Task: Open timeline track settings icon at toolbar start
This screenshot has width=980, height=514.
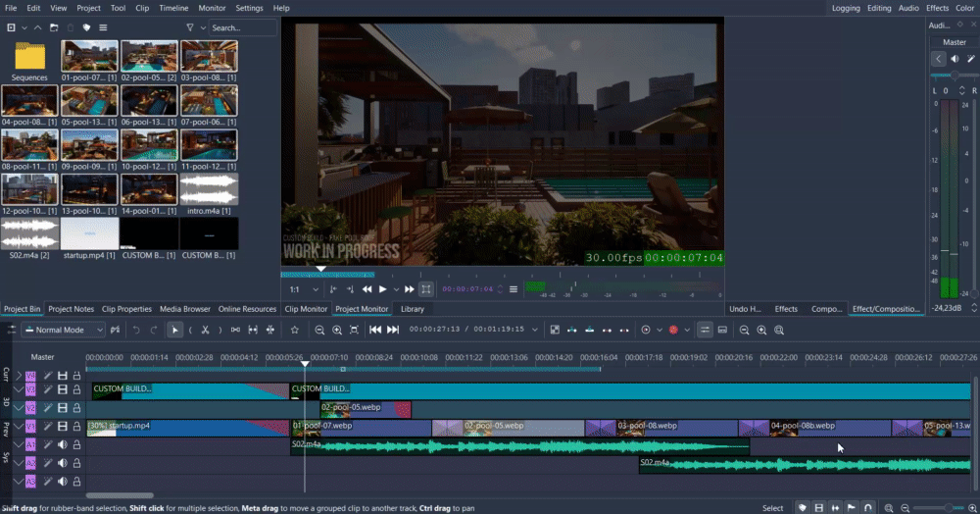Action: [x=11, y=330]
